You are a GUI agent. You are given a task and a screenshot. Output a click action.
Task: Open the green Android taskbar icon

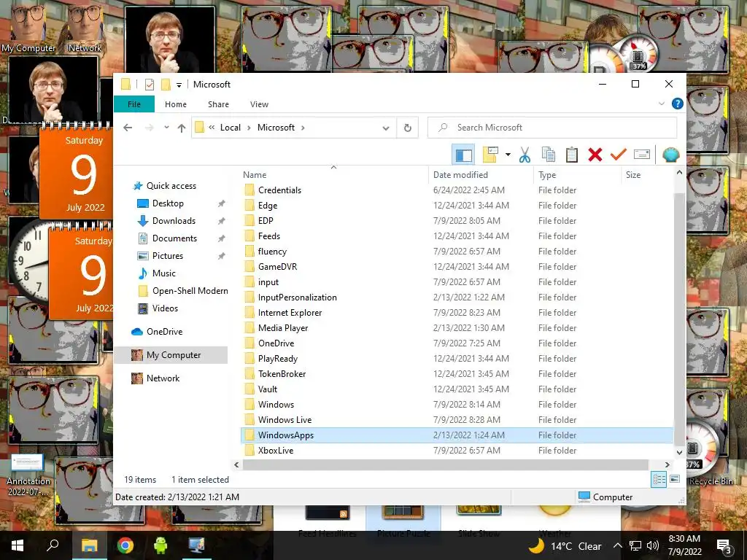160,545
